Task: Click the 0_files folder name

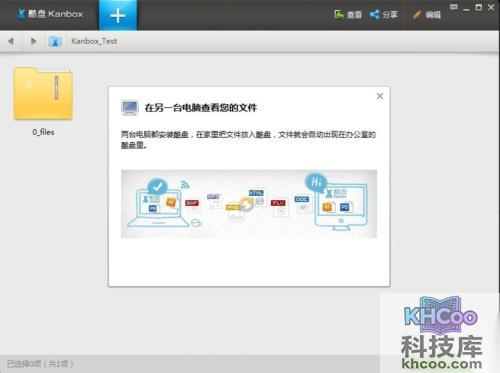Action: 43,132
